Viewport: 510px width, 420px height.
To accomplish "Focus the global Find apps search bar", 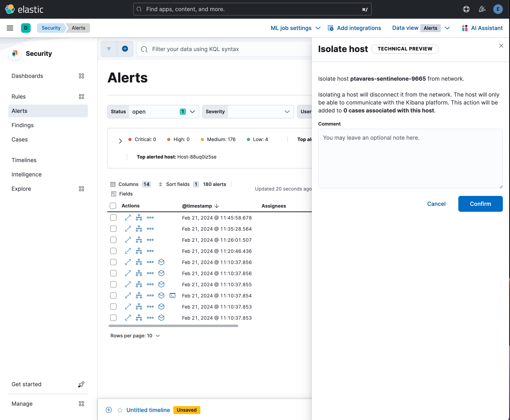I will (252, 9).
